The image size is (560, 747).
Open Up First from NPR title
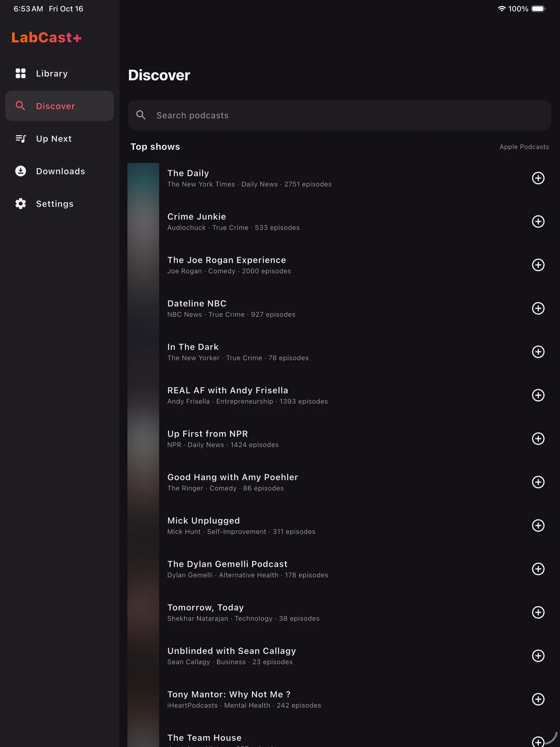pos(208,434)
